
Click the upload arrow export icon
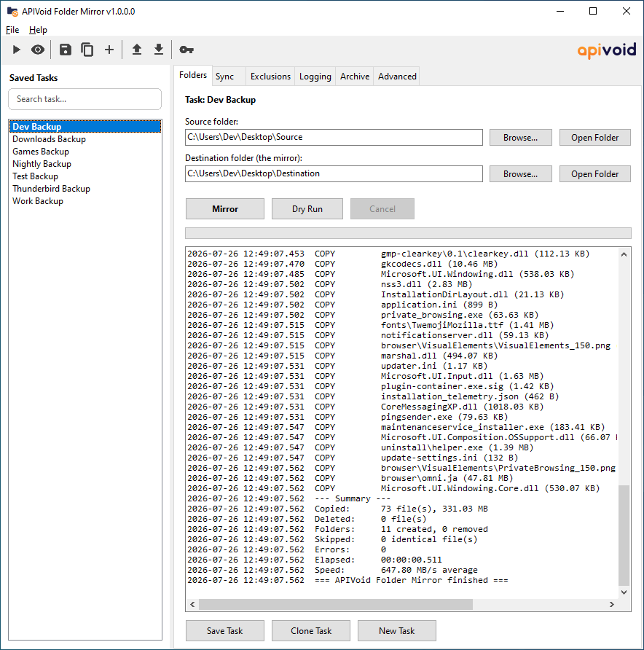tap(137, 50)
